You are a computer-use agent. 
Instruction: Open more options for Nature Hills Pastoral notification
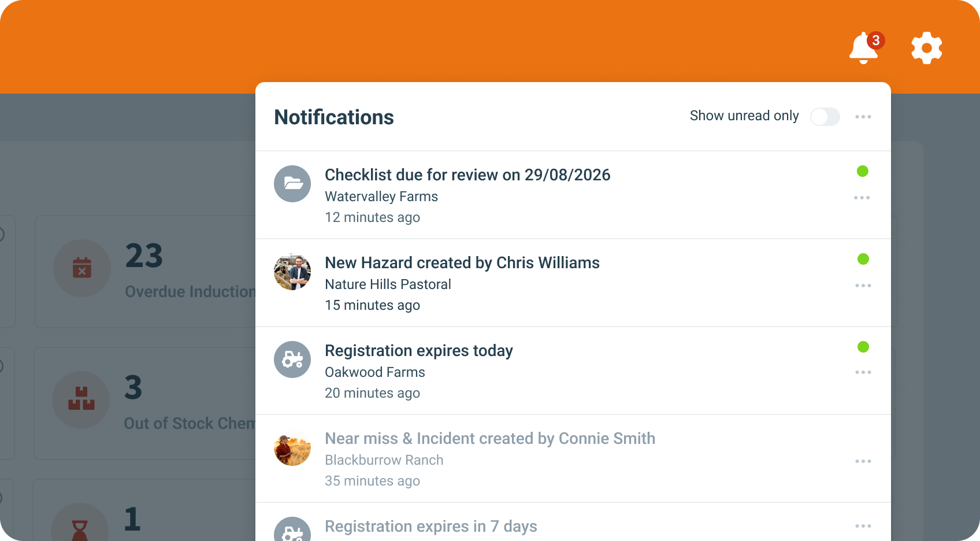tap(863, 286)
